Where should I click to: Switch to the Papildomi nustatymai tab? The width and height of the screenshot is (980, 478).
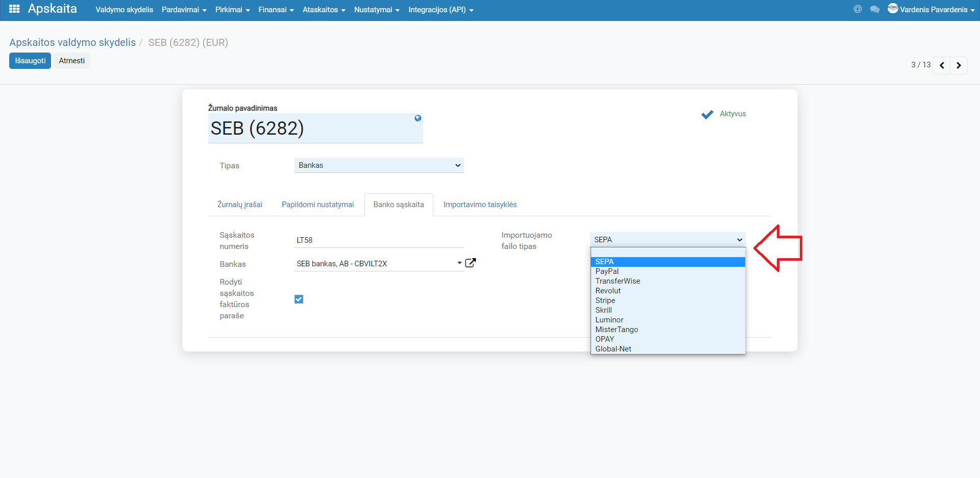click(x=317, y=205)
